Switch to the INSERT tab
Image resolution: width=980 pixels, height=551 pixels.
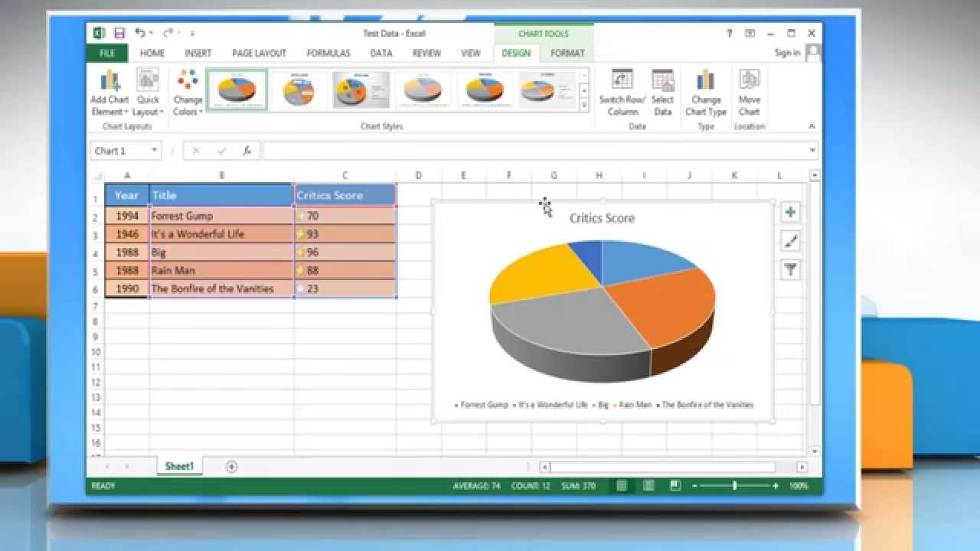point(198,53)
